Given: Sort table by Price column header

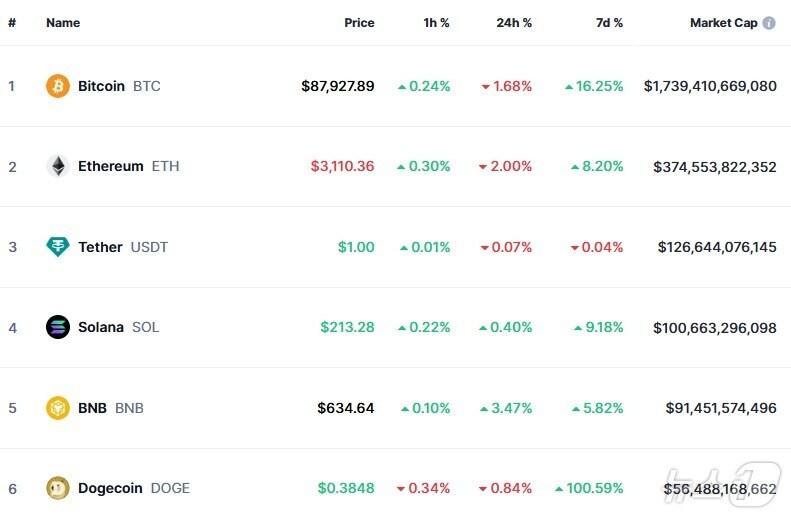Looking at the screenshot, I should coord(359,23).
